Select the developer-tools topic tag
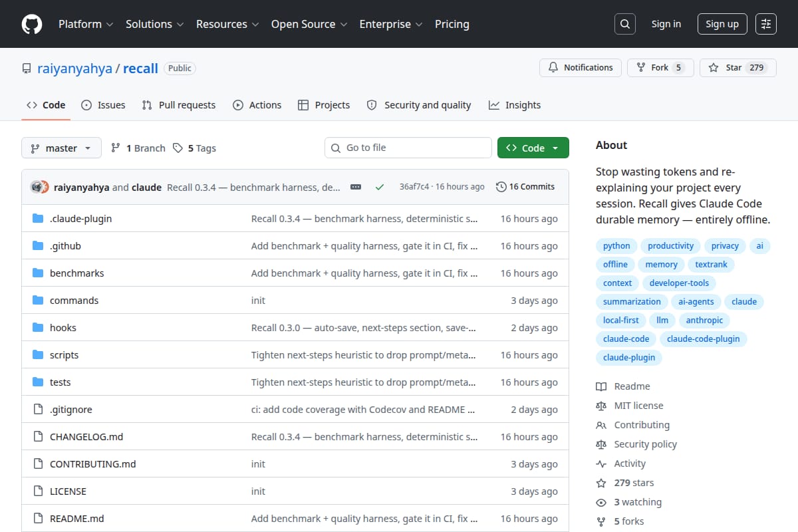 coord(680,283)
